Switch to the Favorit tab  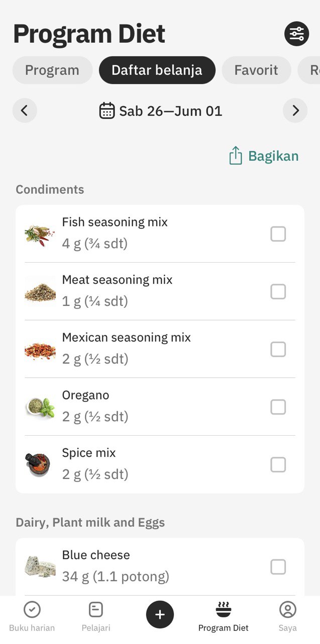pos(256,70)
